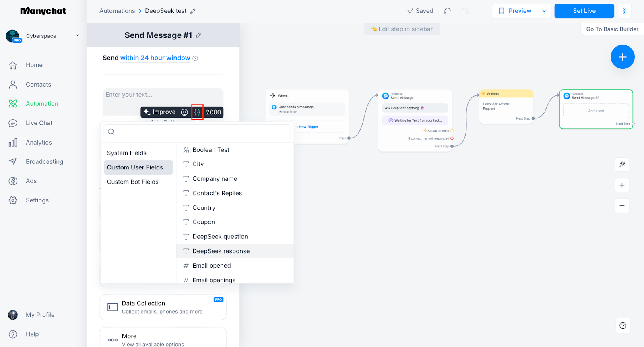Click Waiting for Text from contact block
This screenshot has width=644, height=347.
coord(415,120)
